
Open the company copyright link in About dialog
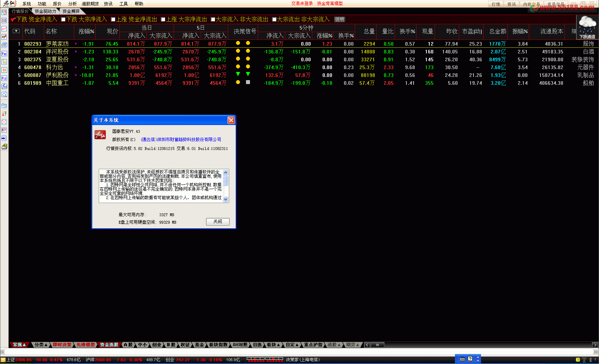tap(181, 140)
